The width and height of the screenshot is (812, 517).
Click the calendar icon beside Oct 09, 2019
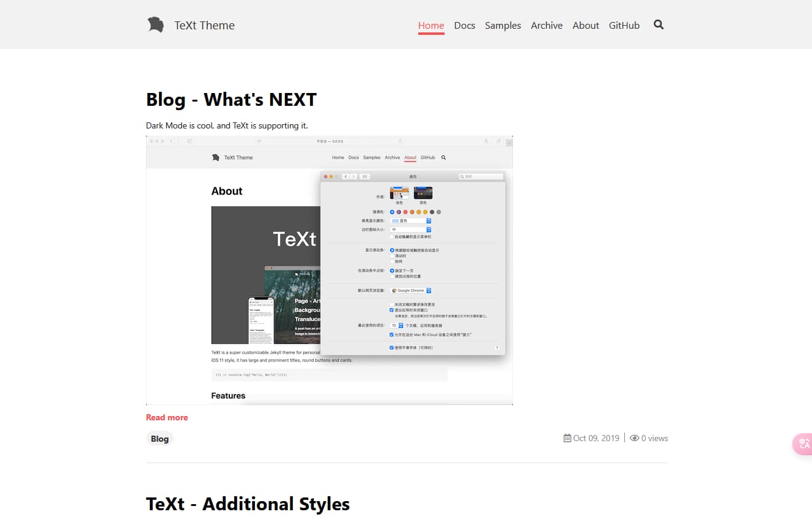point(567,437)
